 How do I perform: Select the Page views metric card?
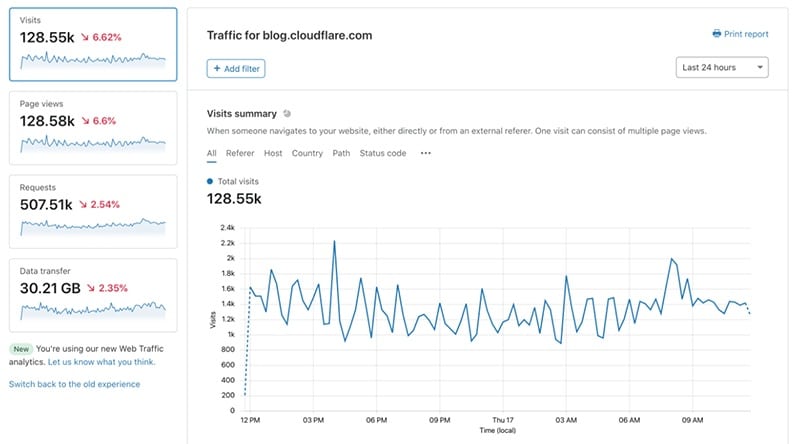[93, 128]
